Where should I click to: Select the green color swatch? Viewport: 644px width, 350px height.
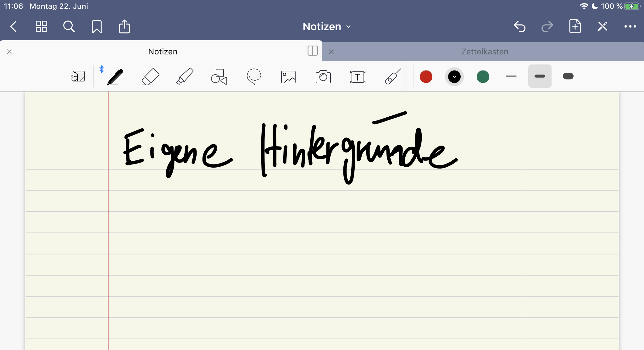click(x=482, y=77)
